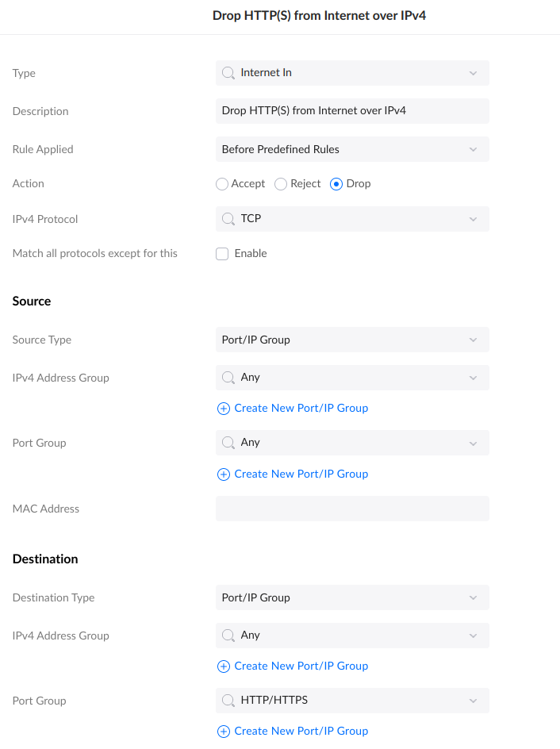The height and width of the screenshot is (749, 560).
Task: Select the Reject radio button
Action: pyautogui.click(x=280, y=183)
